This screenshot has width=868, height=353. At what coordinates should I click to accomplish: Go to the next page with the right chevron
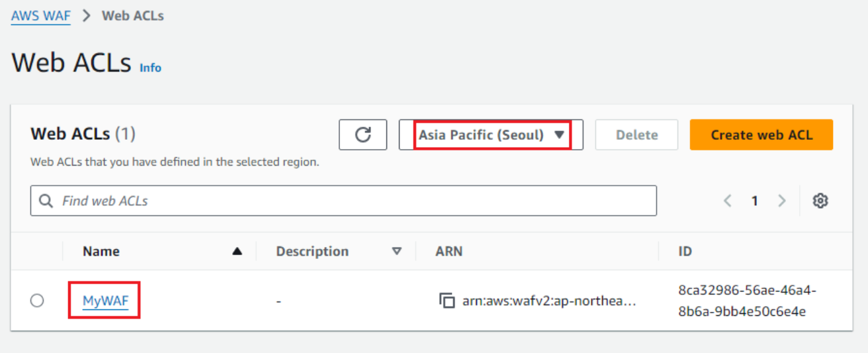(781, 201)
